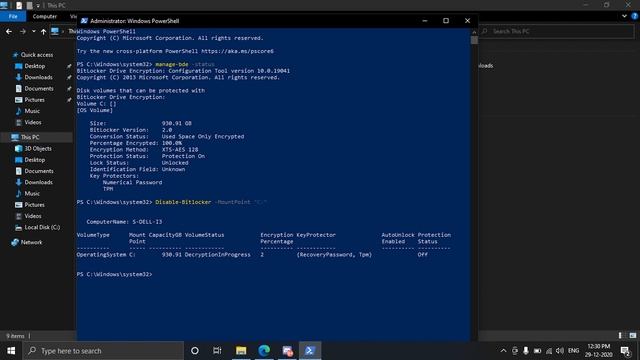640x360 pixels.
Task: Click the Disable-Bitlocker command text
Action: (x=183, y=202)
